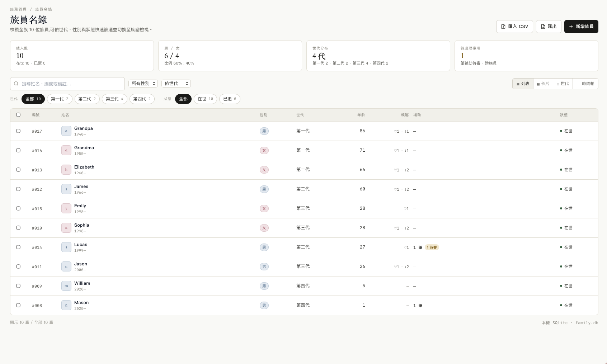
Task: Click Mason's avatar icon
Action: tap(66, 305)
